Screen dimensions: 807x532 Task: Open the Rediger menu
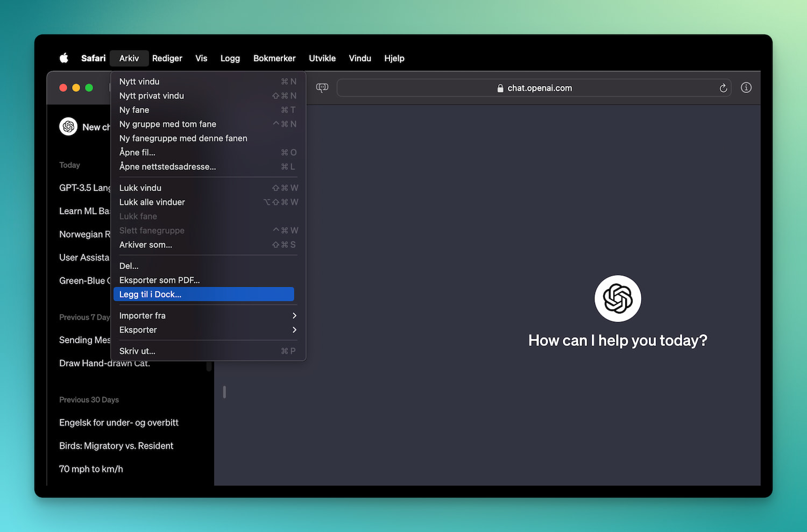[167, 58]
